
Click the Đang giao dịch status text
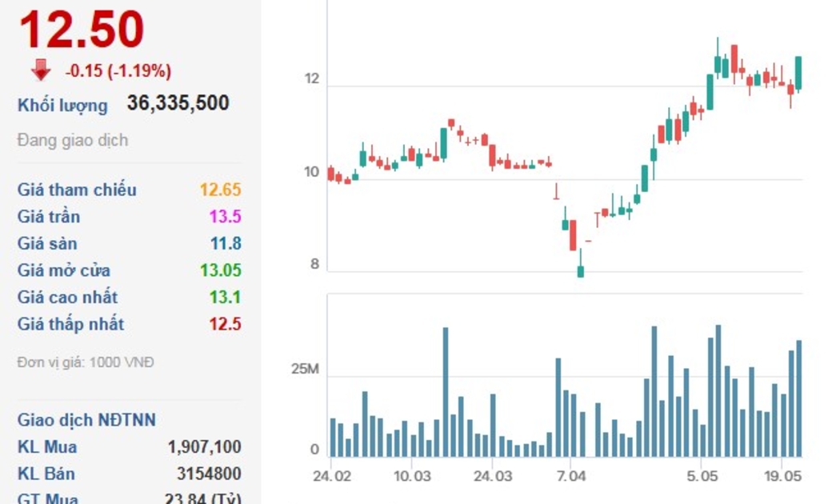click(x=73, y=140)
